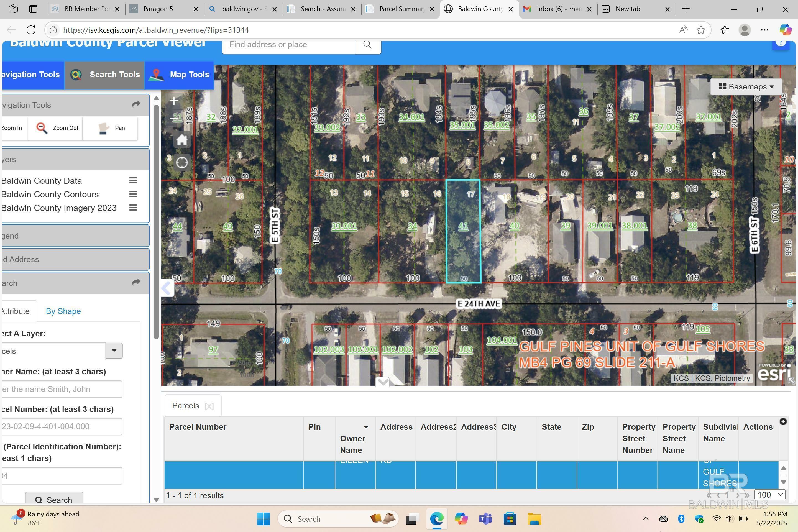Open the browser Tab actions menu button

33,9
